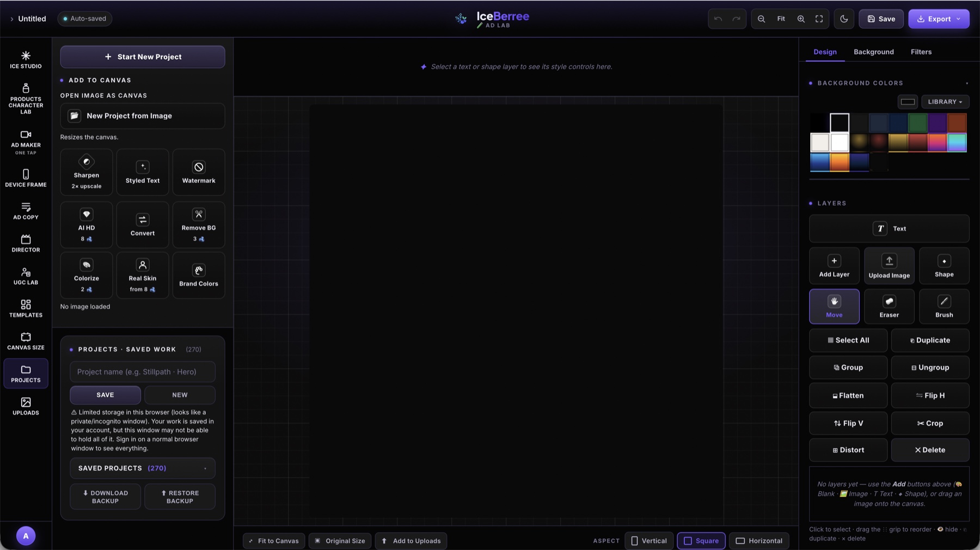Switch to the Filters tab
The width and height of the screenshot is (980, 550).
921,52
